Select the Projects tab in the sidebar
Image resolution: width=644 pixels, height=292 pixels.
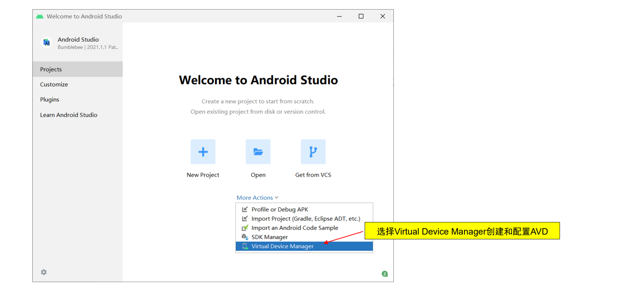click(78, 69)
